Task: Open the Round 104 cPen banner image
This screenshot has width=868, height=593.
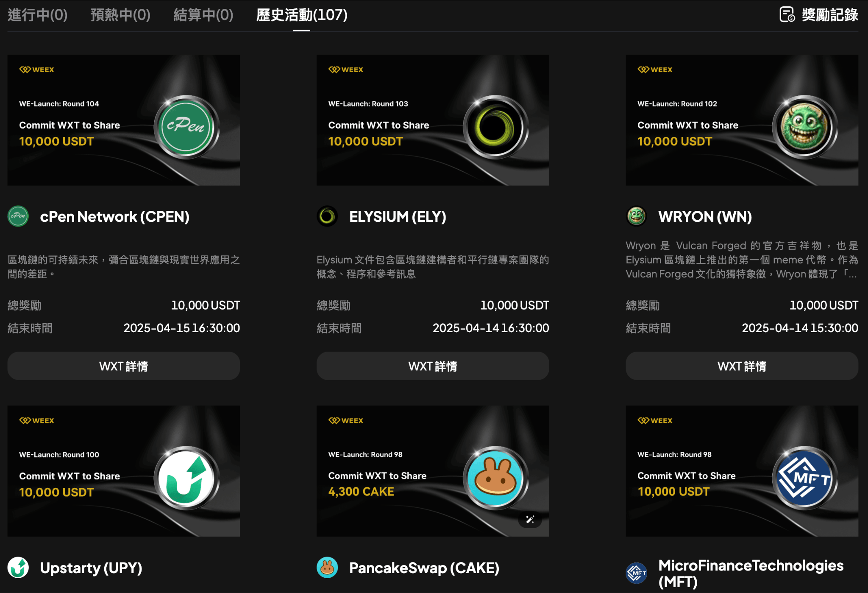Action: (123, 120)
